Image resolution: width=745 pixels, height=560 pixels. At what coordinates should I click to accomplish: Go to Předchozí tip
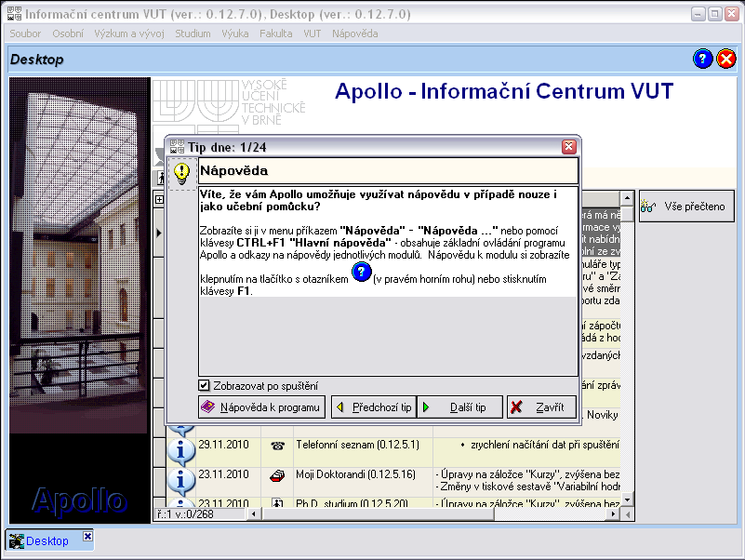coord(374,407)
